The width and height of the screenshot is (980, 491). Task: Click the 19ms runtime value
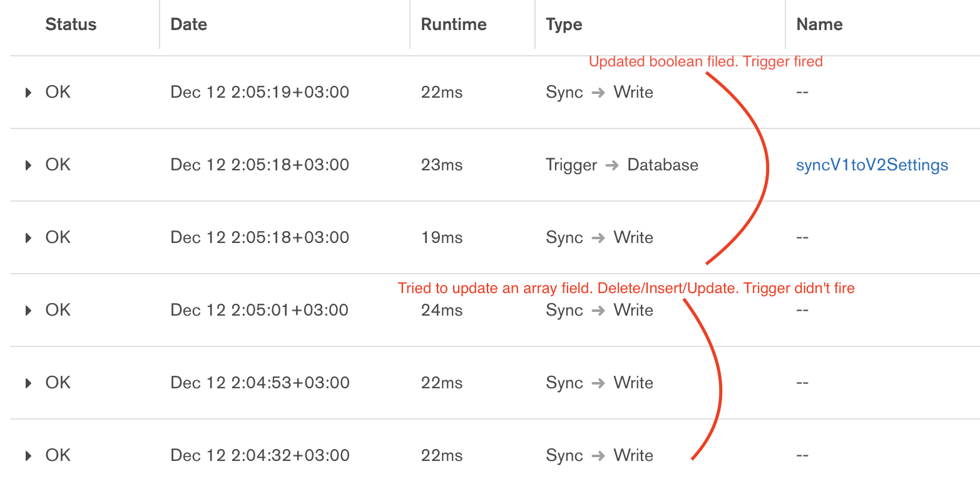tap(442, 238)
